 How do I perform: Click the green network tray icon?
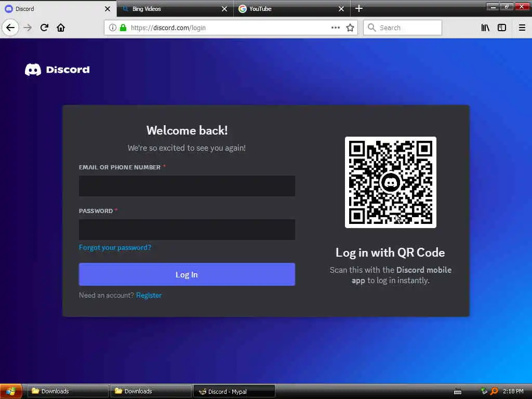click(484, 391)
